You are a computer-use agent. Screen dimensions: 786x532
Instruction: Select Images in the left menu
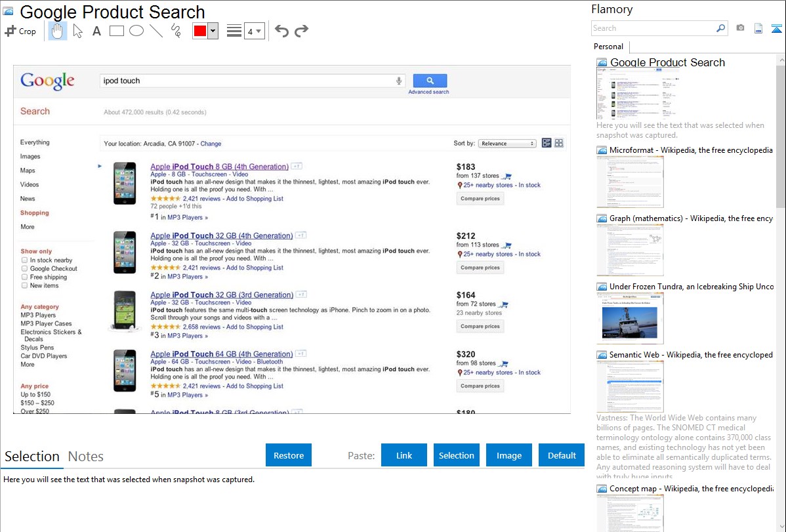tap(30, 156)
